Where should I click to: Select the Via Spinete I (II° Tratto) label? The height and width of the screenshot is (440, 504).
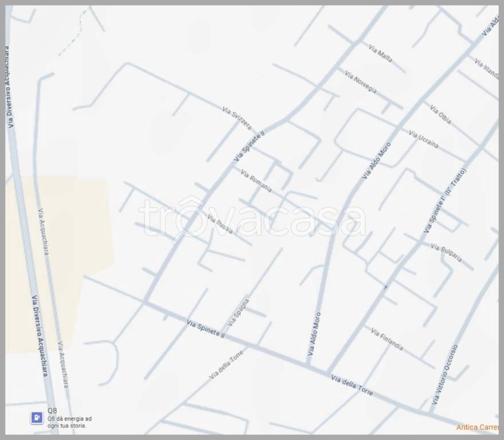(x=445, y=201)
